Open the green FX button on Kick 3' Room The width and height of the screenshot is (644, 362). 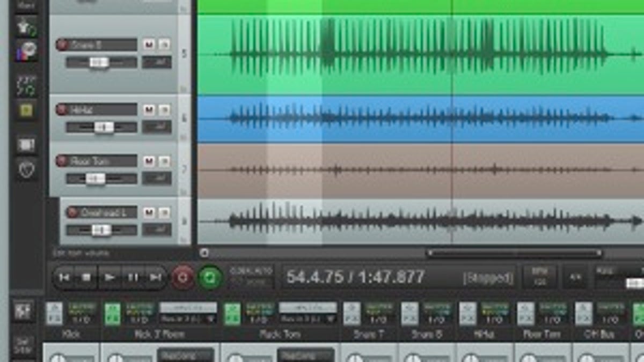(112, 314)
